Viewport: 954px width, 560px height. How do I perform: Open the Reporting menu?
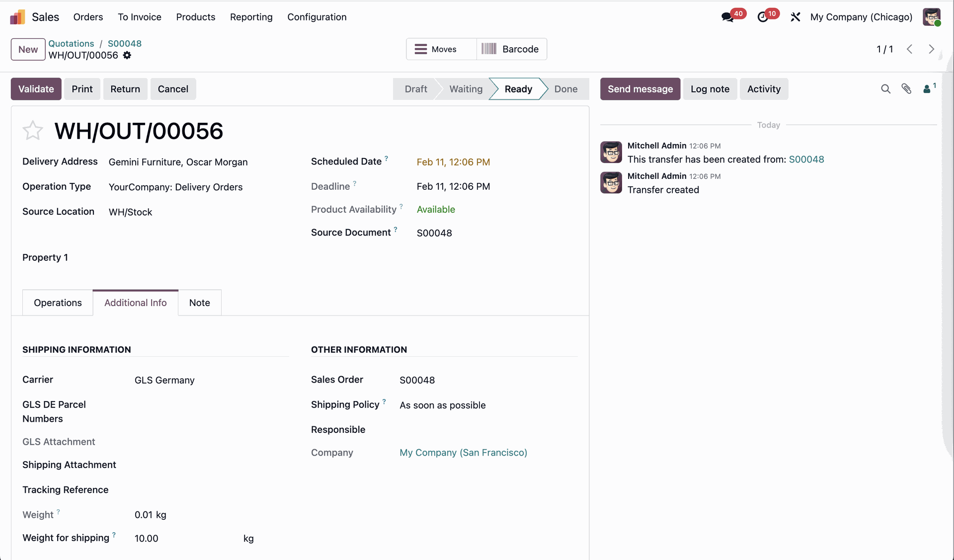click(x=251, y=17)
